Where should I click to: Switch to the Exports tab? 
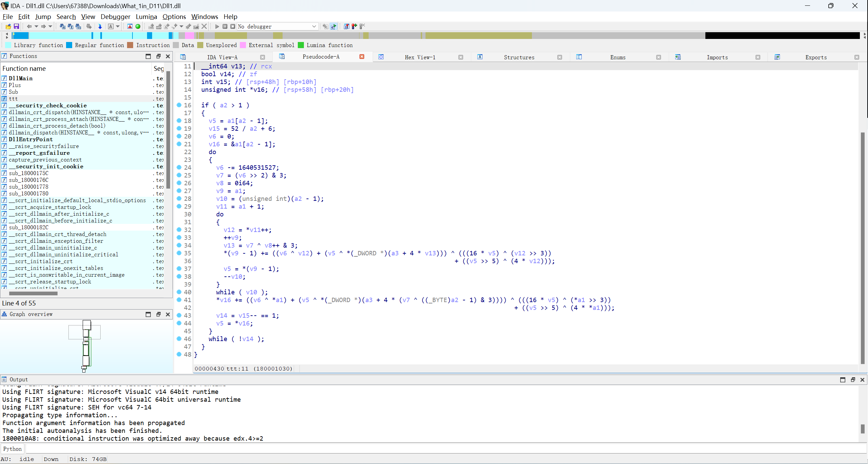click(x=816, y=57)
